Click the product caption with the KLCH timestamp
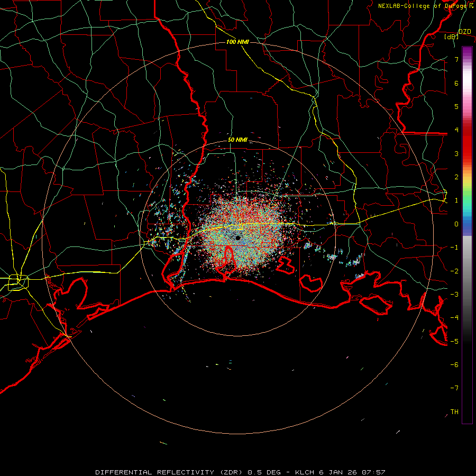This screenshot has height=476, width=476. (x=240, y=472)
